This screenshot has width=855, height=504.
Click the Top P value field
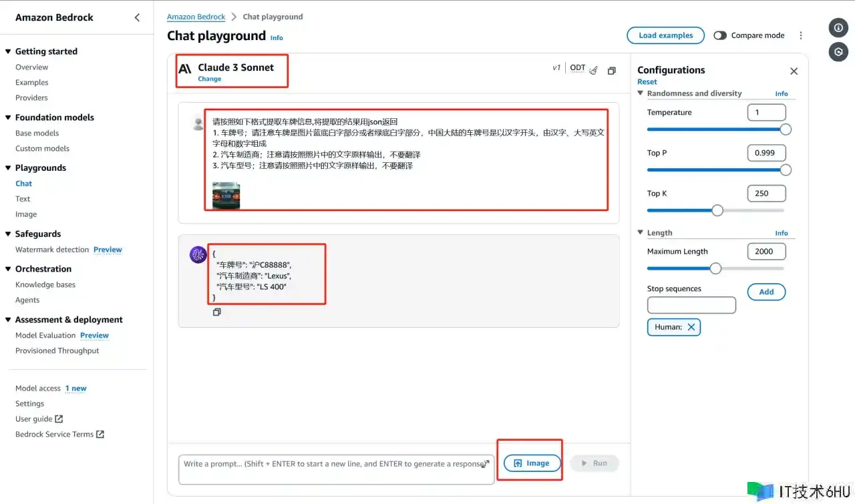pyautogui.click(x=766, y=153)
